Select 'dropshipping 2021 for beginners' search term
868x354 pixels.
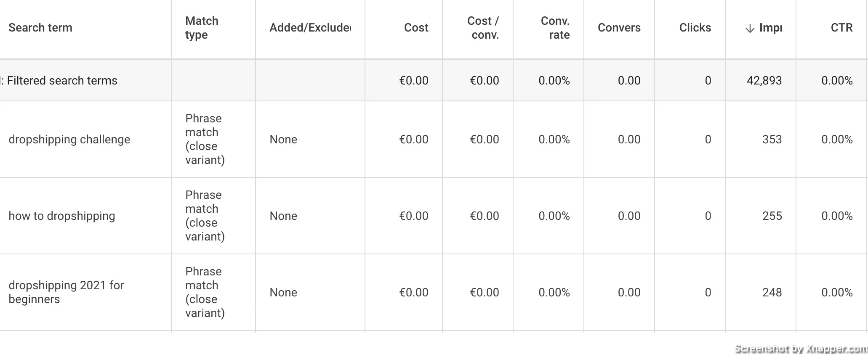point(66,292)
